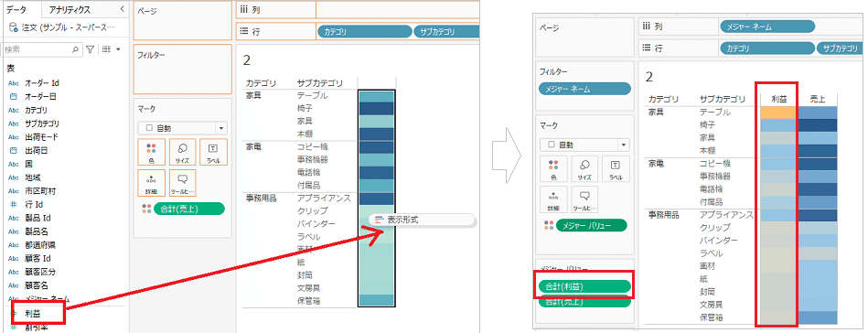Click アプライアンス row label in left view
The width and height of the screenshot is (868, 333).
click(x=324, y=198)
